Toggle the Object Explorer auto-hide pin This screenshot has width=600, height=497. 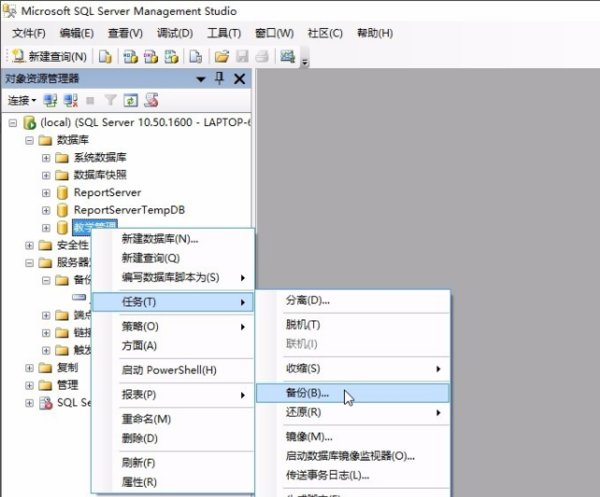(x=219, y=78)
